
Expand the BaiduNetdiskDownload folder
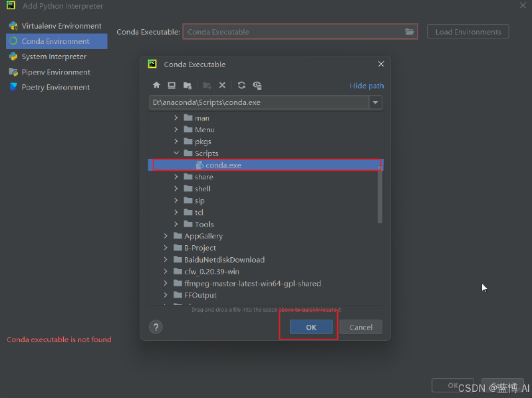pyautogui.click(x=166, y=260)
